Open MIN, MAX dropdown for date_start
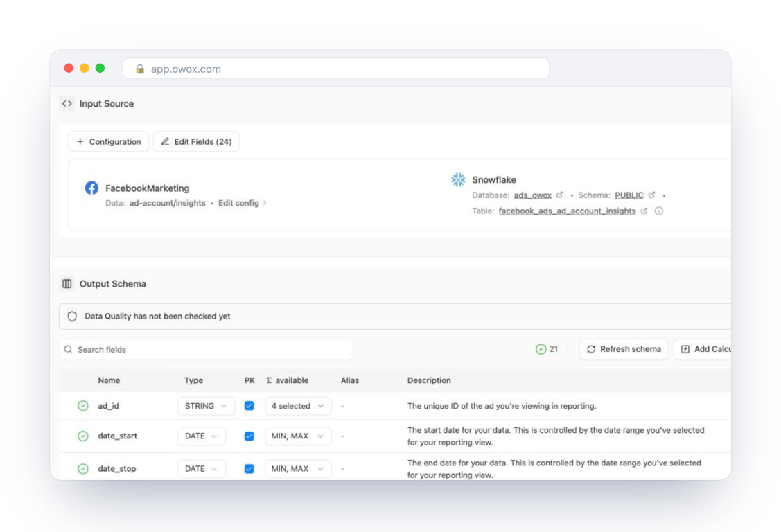The width and height of the screenshot is (781, 532). click(x=298, y=436)
